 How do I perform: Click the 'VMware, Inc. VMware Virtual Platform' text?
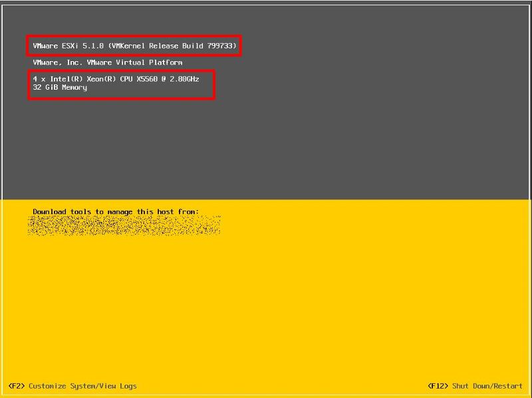(x=108, y=62)
